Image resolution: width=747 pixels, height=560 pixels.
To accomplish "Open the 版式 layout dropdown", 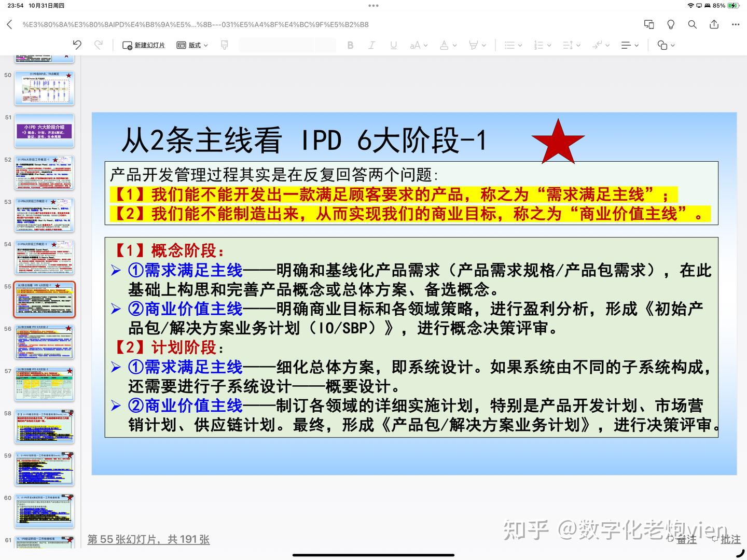I will [191, 45].
